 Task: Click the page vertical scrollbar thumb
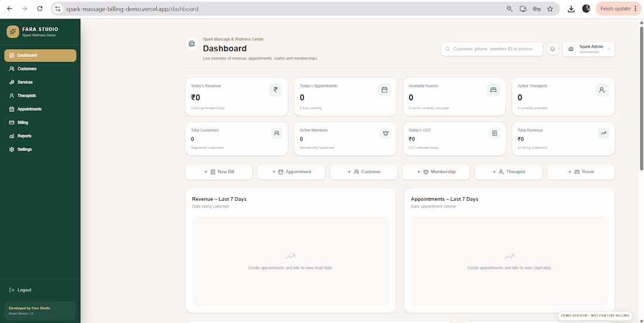pos(642,98)
